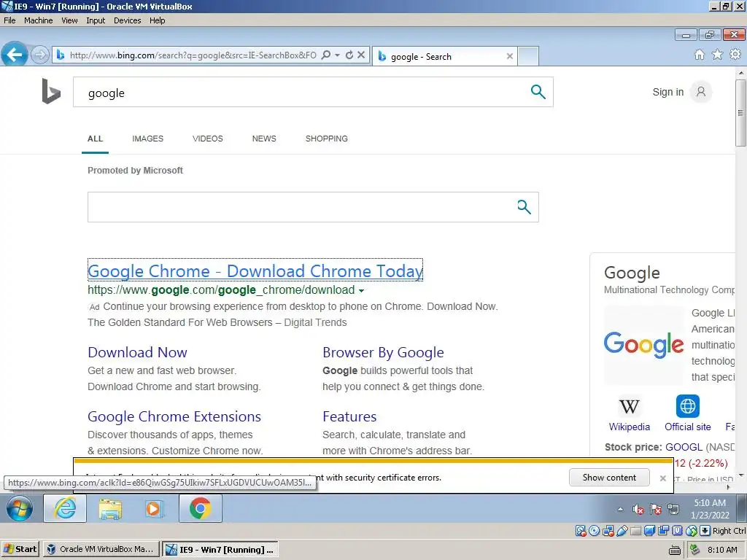Open address bar search dropdown arrow
The height and width of the screenshot is (560, 747).
coord(337,55)
